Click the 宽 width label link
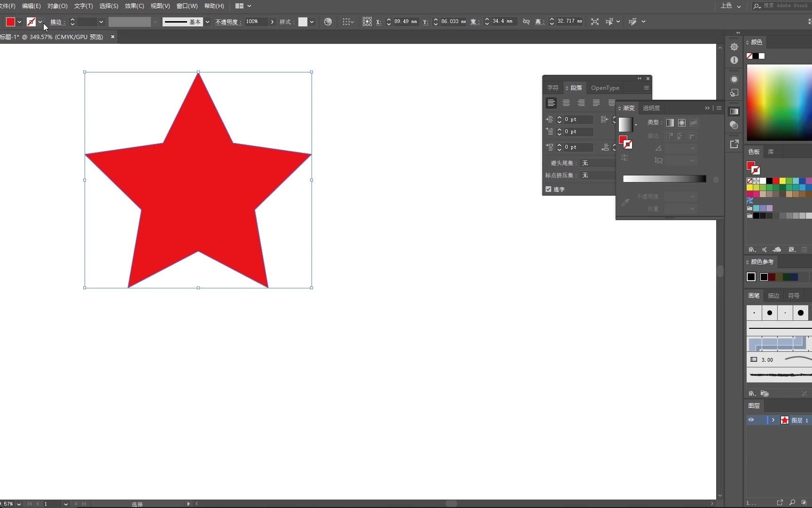Viewport: 812px width, 508px height. point(475,22)
